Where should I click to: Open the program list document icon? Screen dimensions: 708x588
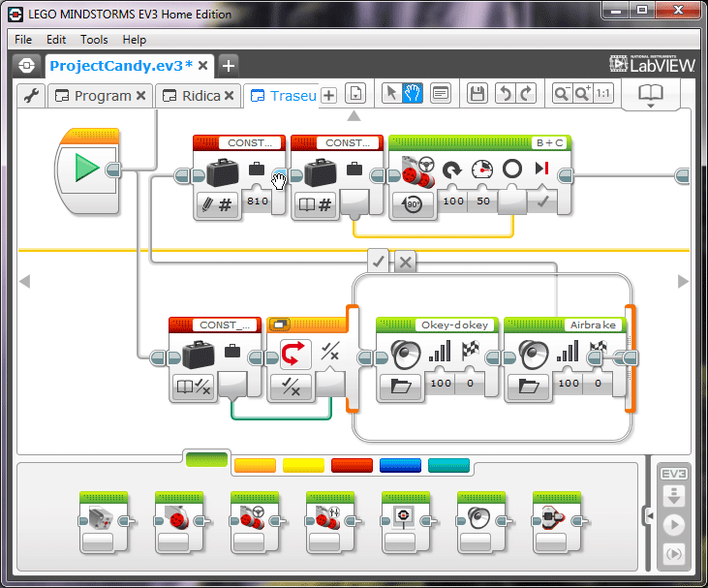[x=355, y=94]
